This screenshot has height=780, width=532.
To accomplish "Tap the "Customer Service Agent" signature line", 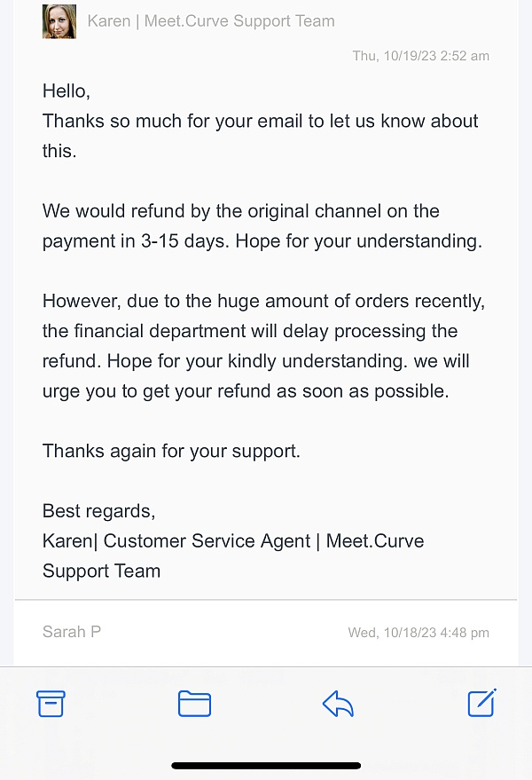I will (x=206, y=541).
